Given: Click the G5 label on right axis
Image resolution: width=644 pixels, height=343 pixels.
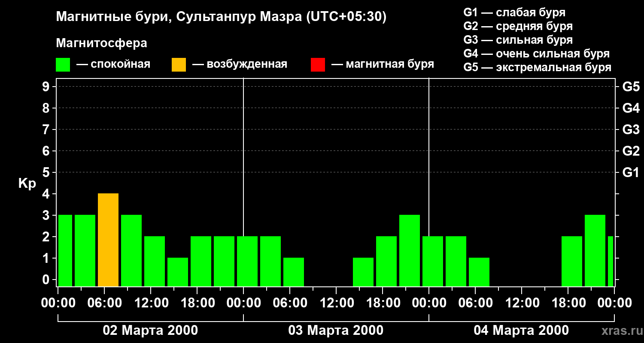Looking at the screenshot, I should [631, 87].
